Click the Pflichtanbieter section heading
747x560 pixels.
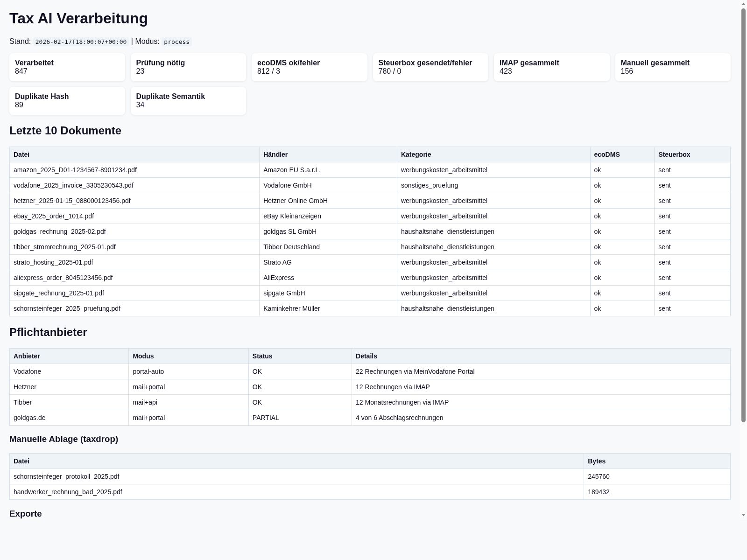[x=48, y=332]
